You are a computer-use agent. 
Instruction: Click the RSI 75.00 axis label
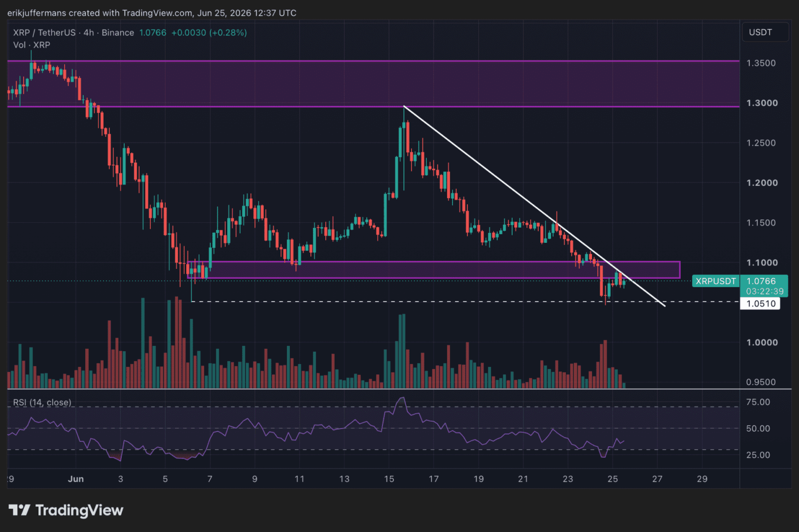coord(758,402)
